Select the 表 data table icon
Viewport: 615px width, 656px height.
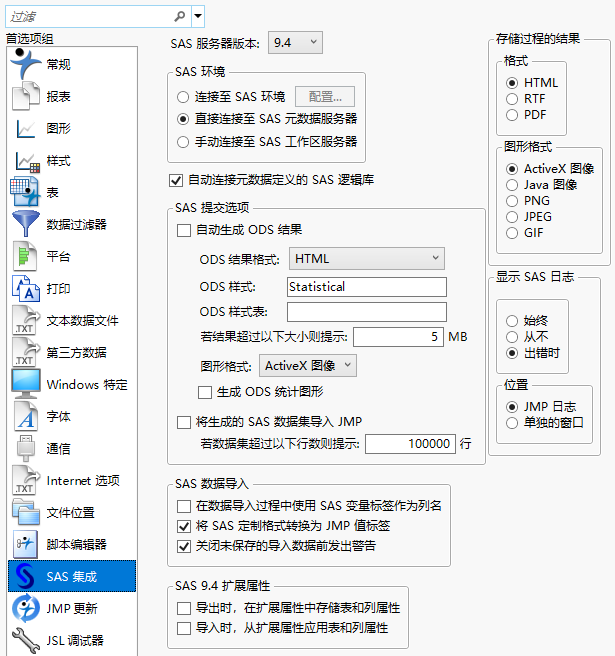(25, 192)
